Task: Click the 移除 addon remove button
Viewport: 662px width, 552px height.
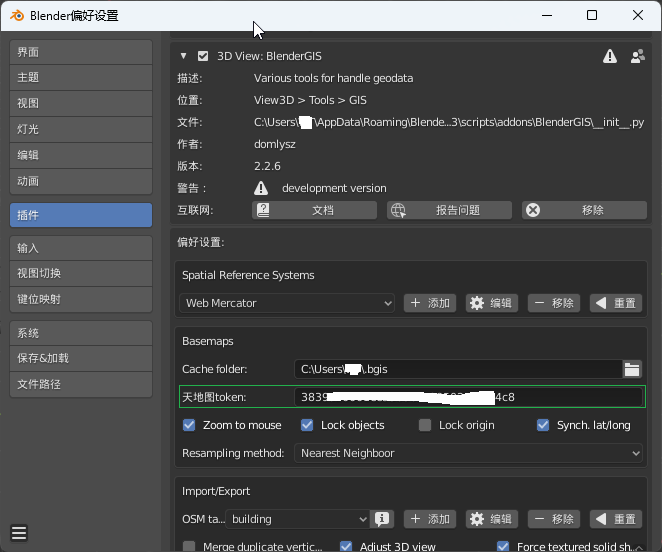Action: coord(584,210)
